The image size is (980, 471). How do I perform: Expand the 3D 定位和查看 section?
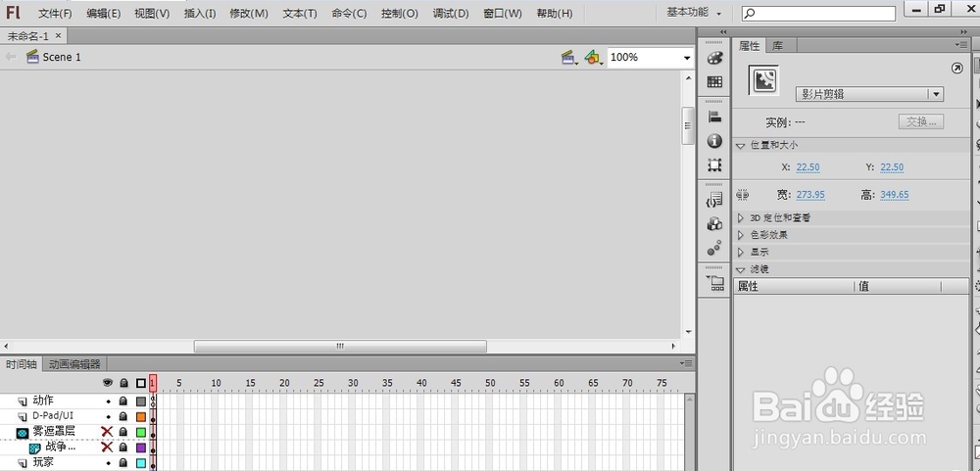[741, 218]
